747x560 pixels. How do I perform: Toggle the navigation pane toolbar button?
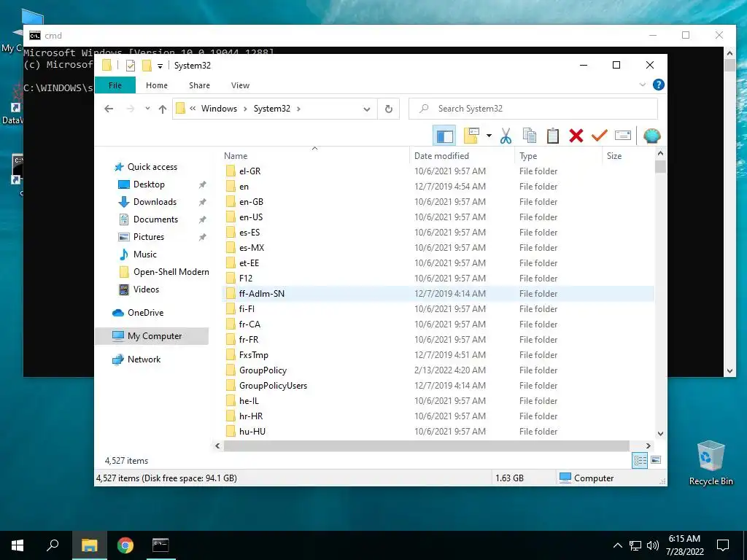pyautogui.click(x=444, y=136)
